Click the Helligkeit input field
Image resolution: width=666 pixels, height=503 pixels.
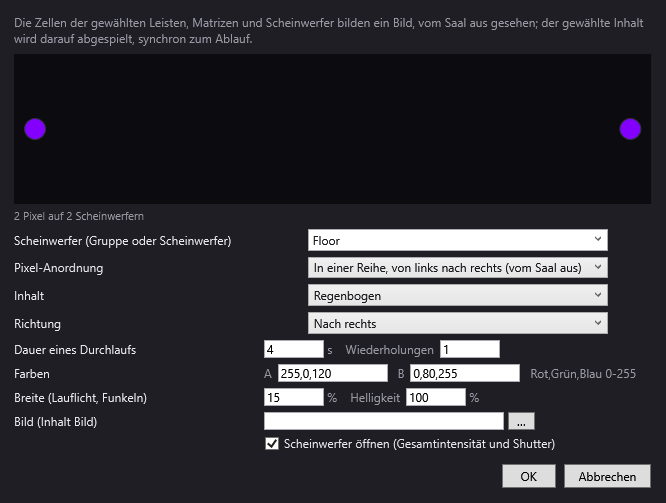(436, 397)
